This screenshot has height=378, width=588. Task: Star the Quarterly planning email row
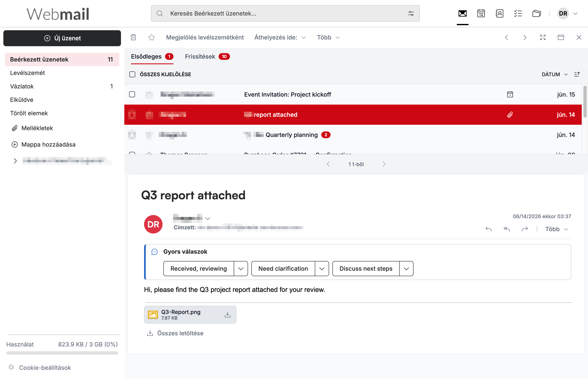tap(150, 135)
